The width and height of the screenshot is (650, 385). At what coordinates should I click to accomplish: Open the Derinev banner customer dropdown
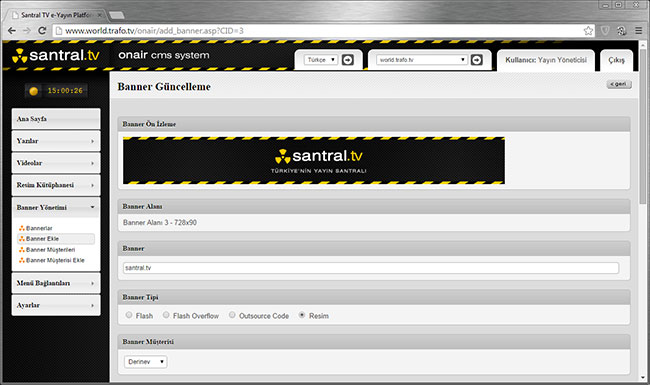[146, 362]
